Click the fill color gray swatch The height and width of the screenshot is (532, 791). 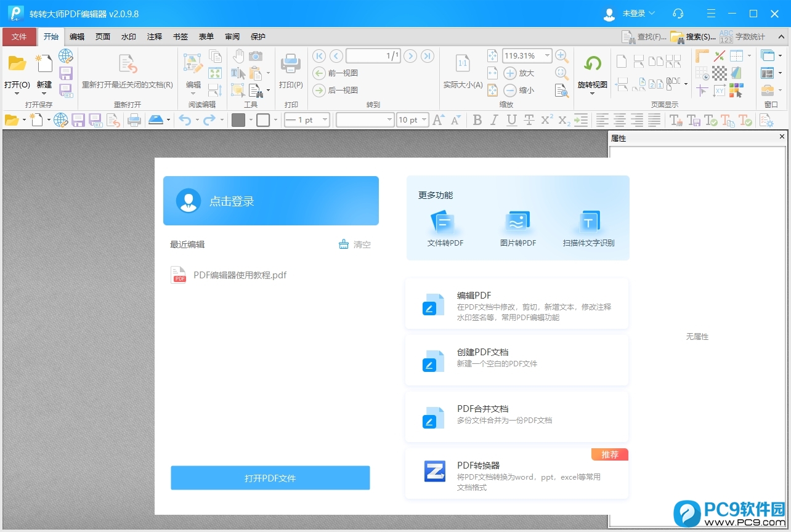click(238, 120)
